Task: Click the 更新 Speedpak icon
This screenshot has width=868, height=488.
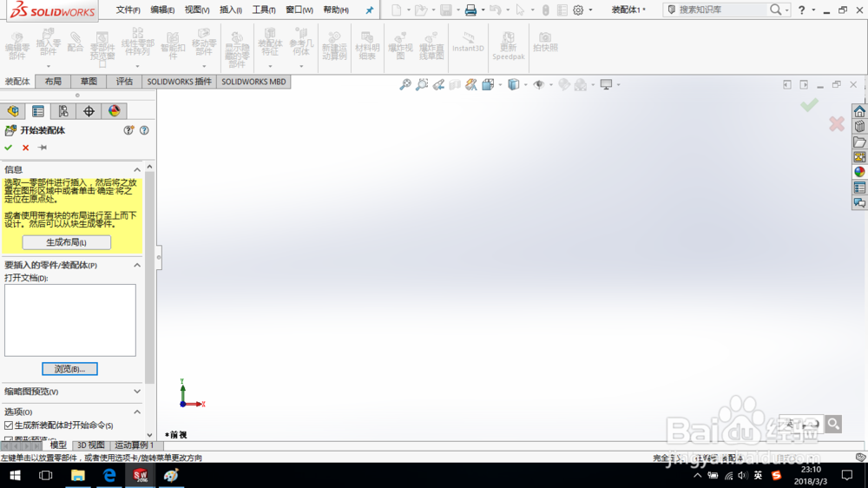Action: click(x=508, y=45)
